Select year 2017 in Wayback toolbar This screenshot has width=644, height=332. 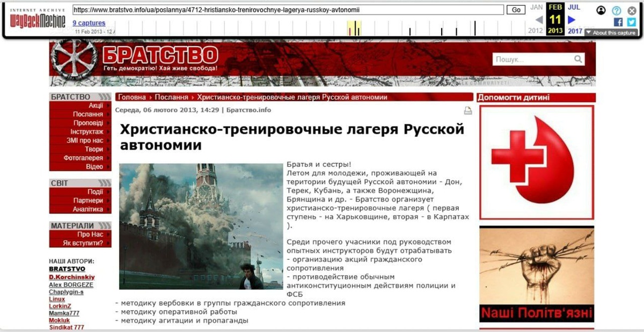point(575,31)
